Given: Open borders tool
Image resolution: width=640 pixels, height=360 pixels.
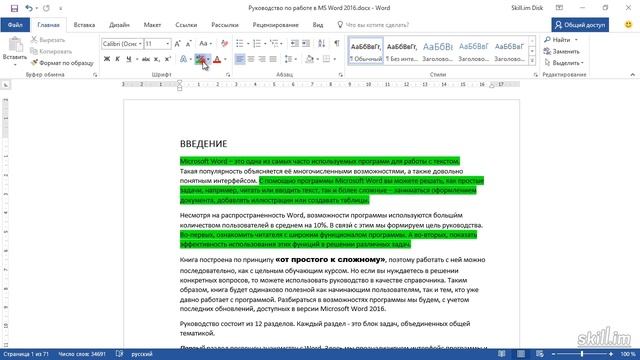Looking at the screenshot, I should pos(327,60).
